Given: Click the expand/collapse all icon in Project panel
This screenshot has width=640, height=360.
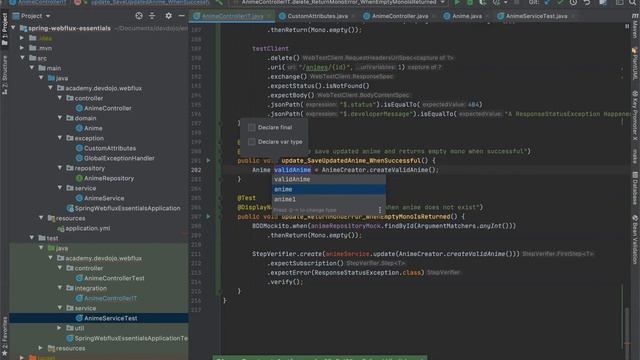Looking at the screenshot, I should 152,16.
